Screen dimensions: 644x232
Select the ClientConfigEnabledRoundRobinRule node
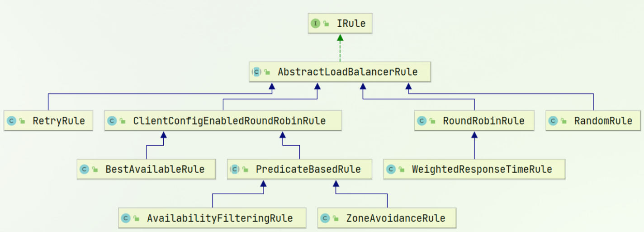coord(223,121)
